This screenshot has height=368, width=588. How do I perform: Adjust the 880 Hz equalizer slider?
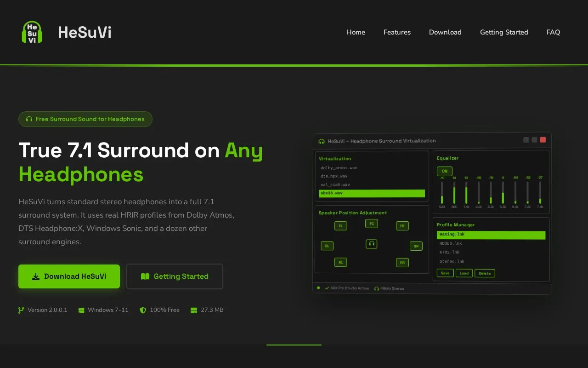pos(454,192)
